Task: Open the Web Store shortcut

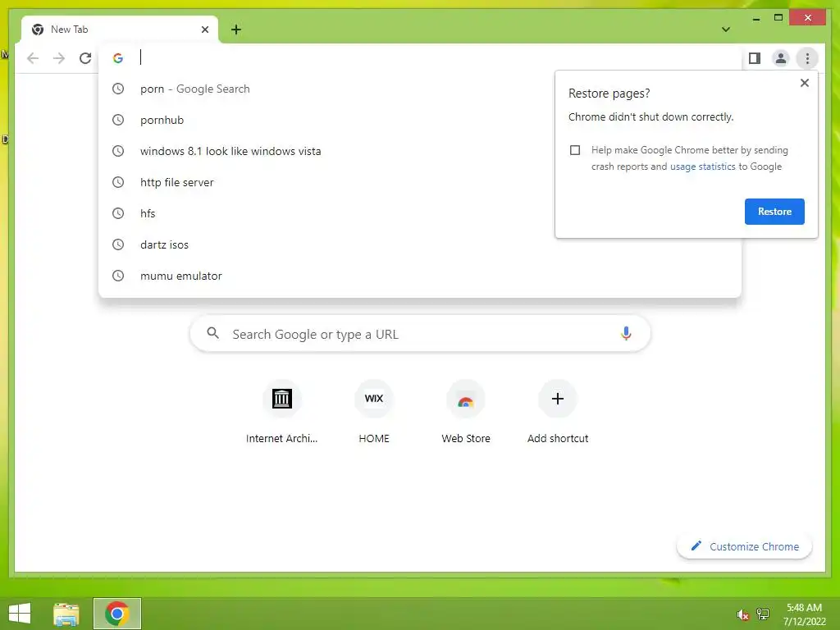Action: (466, 412)
